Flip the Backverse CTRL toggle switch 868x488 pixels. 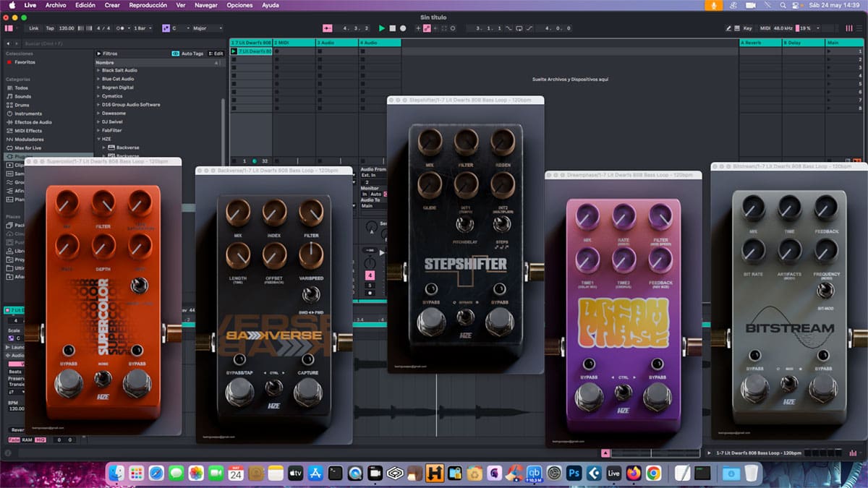coord(273,387)
